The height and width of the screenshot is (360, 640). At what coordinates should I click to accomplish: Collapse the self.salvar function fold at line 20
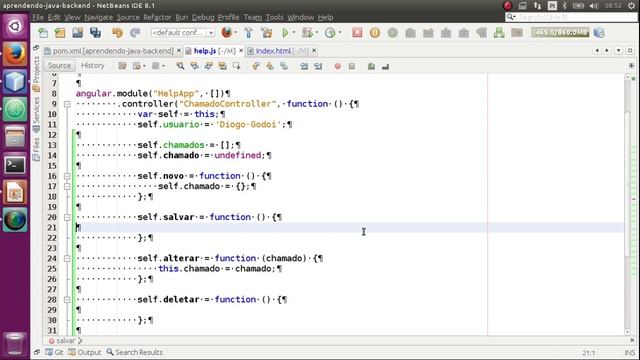click(x=67, y=217)
